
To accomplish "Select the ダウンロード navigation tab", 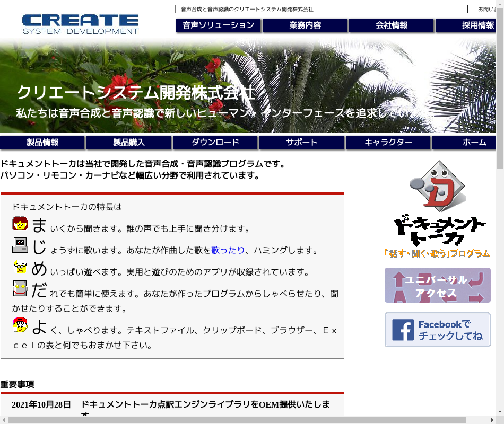I will coord(215,143).
